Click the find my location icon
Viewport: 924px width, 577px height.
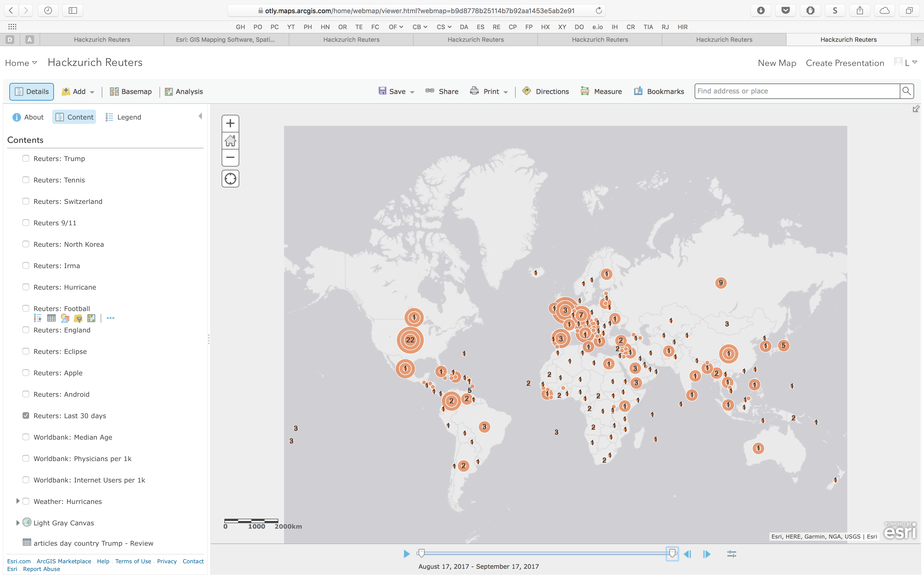click(x=230, y=179)
